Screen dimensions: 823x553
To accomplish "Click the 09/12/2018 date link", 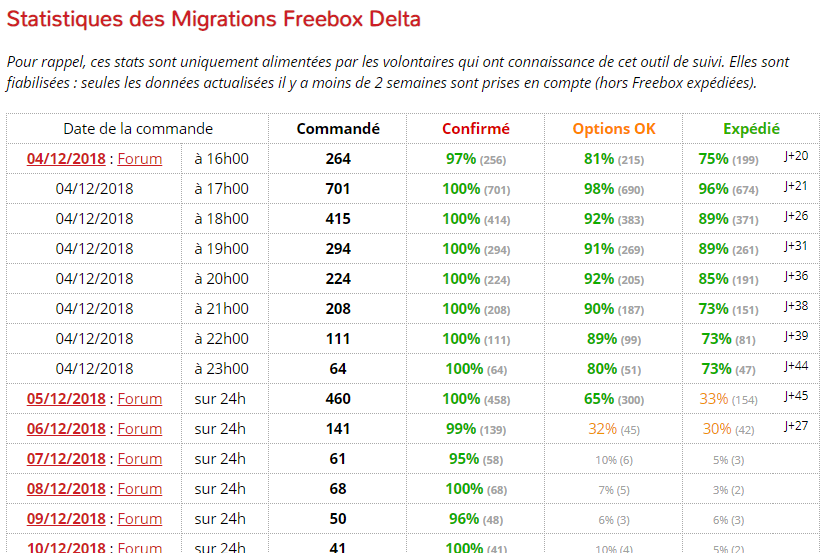I will (x=66, y=518).
